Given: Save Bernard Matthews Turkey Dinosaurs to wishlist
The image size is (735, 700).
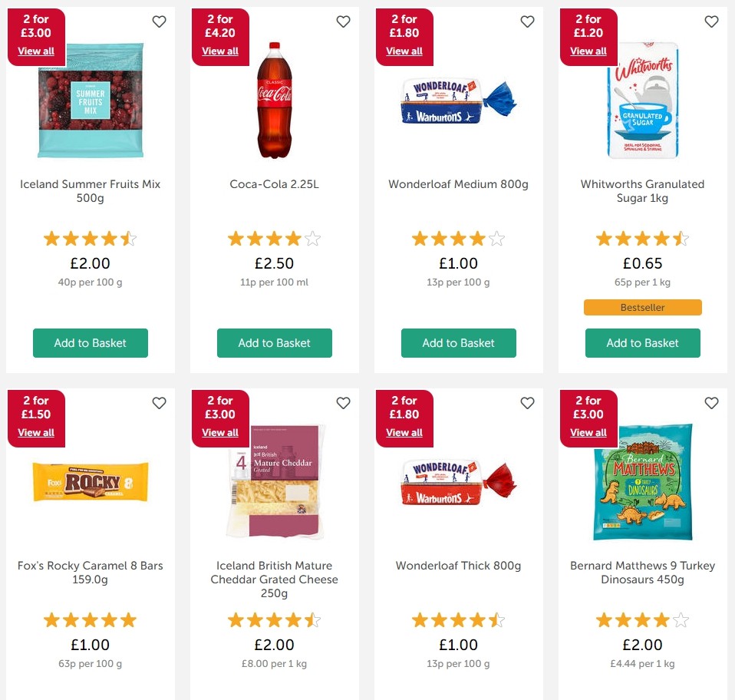Looking at the screenshot, I should [x=711, y=402].
